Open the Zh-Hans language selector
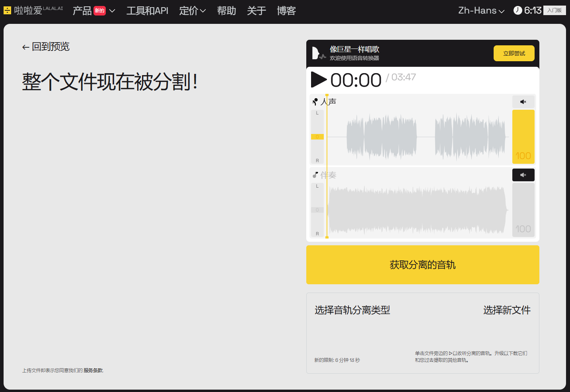 tap(481, 10)
